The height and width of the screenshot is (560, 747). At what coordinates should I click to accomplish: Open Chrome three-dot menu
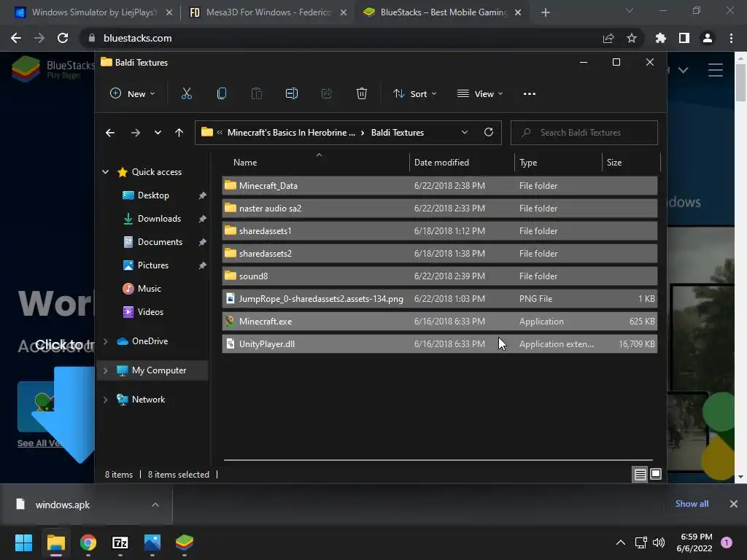pos(731,38)
